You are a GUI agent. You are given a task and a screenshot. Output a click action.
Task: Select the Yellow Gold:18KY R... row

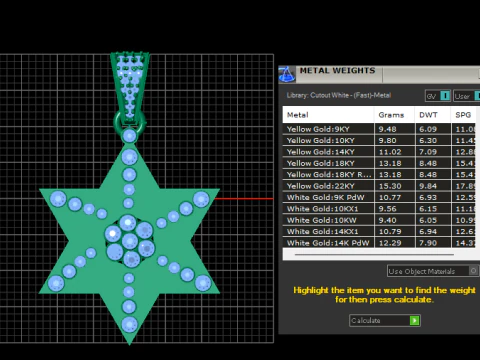(x=379, y=174)
